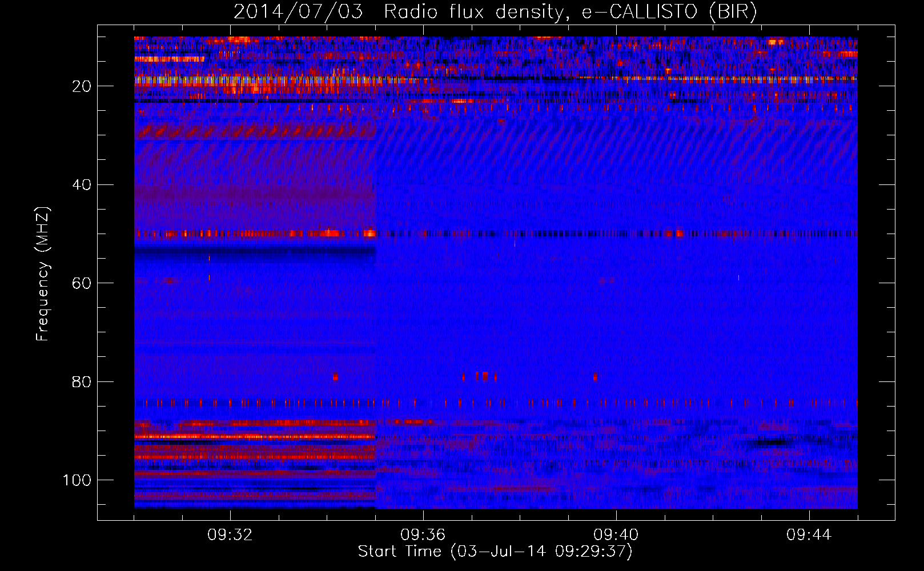This screenshot has height=571, width=924.
Task: Click the 09:36 time tick label
Action: [423, 535]
